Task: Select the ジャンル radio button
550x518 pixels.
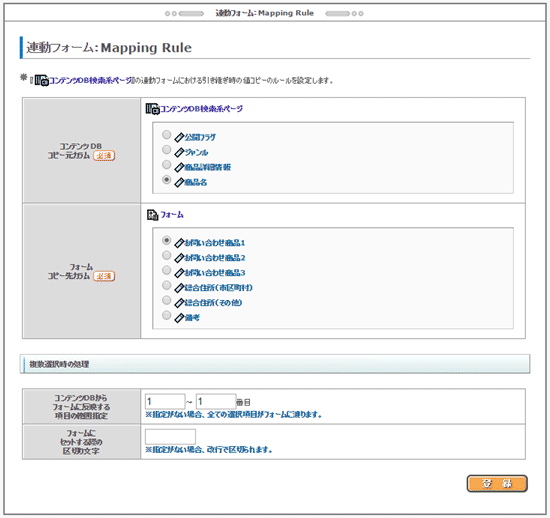Action: point(167,150)
